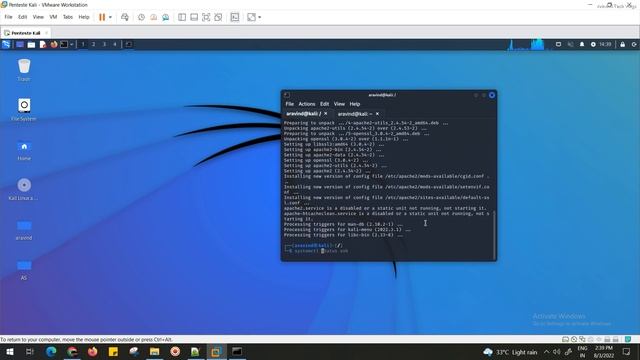The width and height of the screenshot is (640, 360).
Task: Expand the stretch guest dropdown arrow
Action: point(260,17)
